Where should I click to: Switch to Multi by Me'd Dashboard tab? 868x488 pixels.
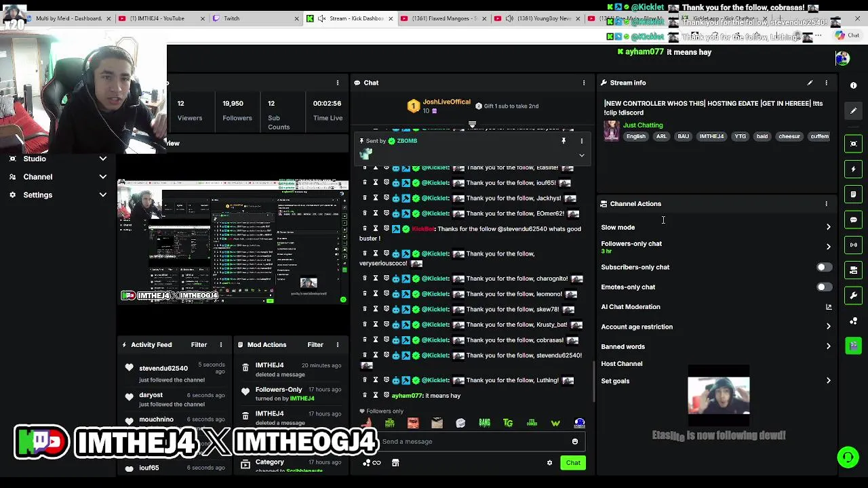point(68,18)
